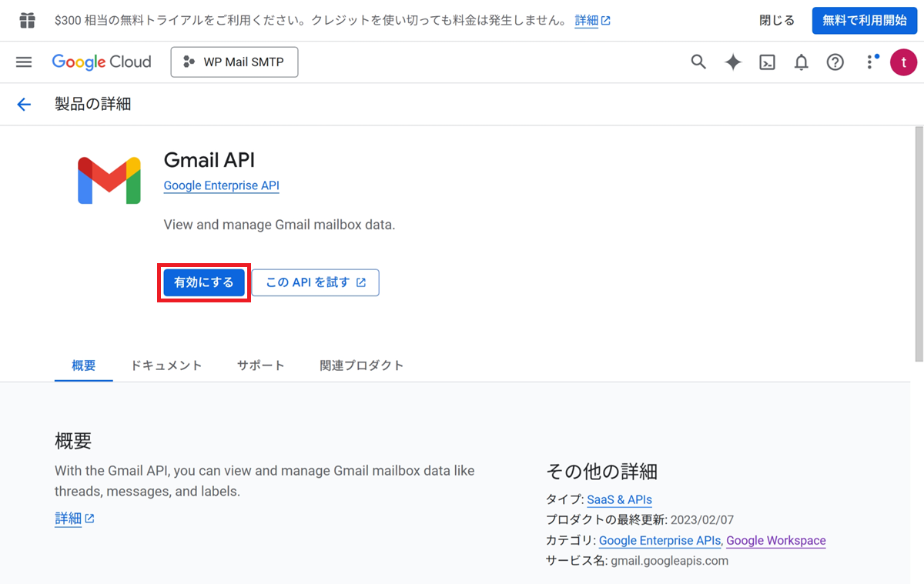Click the 有効にする enable button
Screen dimensions: 924x584
click(204, 282)
